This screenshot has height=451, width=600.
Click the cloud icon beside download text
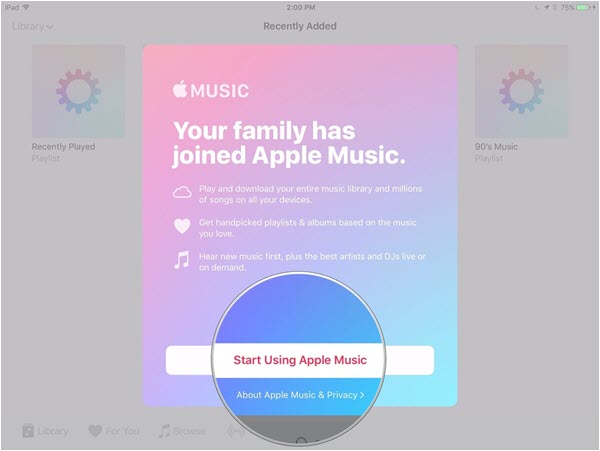182,192
